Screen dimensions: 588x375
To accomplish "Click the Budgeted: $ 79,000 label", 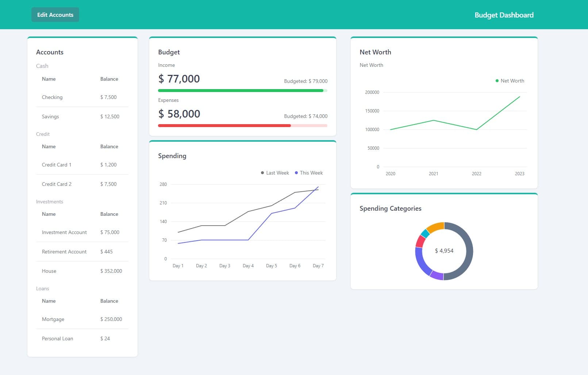I will (x=306, y=81).
